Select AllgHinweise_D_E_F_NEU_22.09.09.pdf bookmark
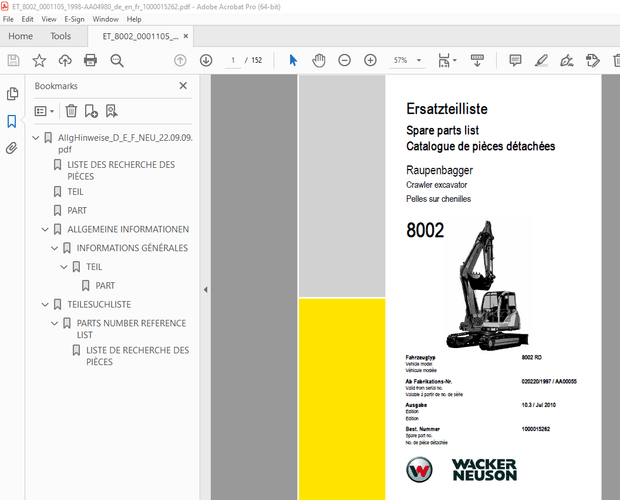The width and height of the screenshot is (620, 500). coord(125,143)
